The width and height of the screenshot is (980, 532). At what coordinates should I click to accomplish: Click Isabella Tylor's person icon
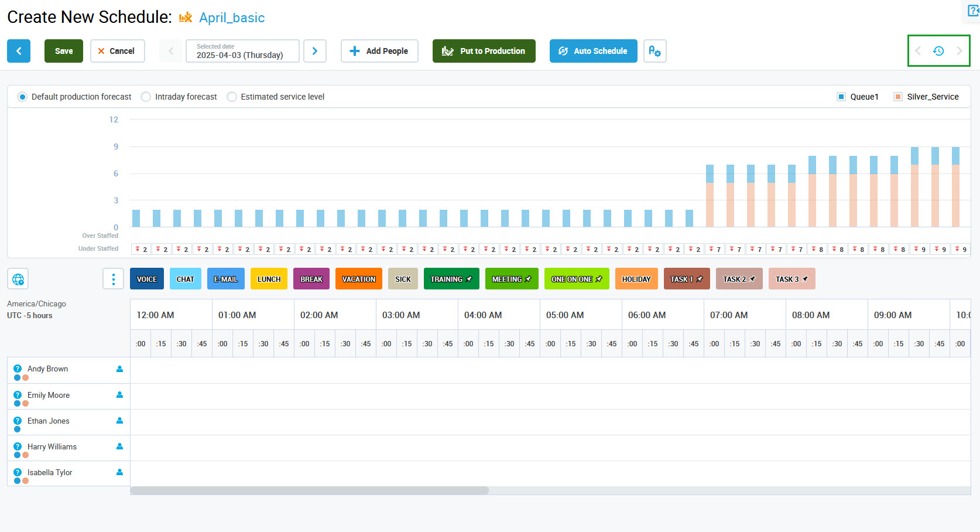pyautogui.click(x=119, y=472)
